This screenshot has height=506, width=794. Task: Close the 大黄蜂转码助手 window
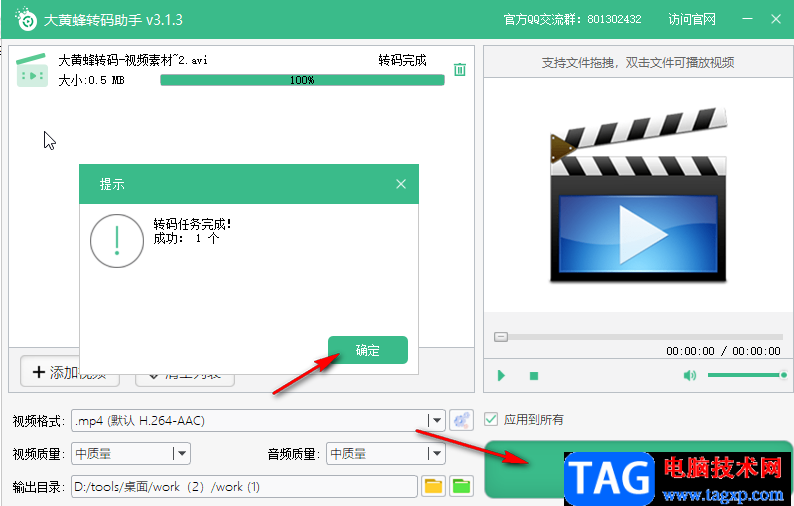776,19
